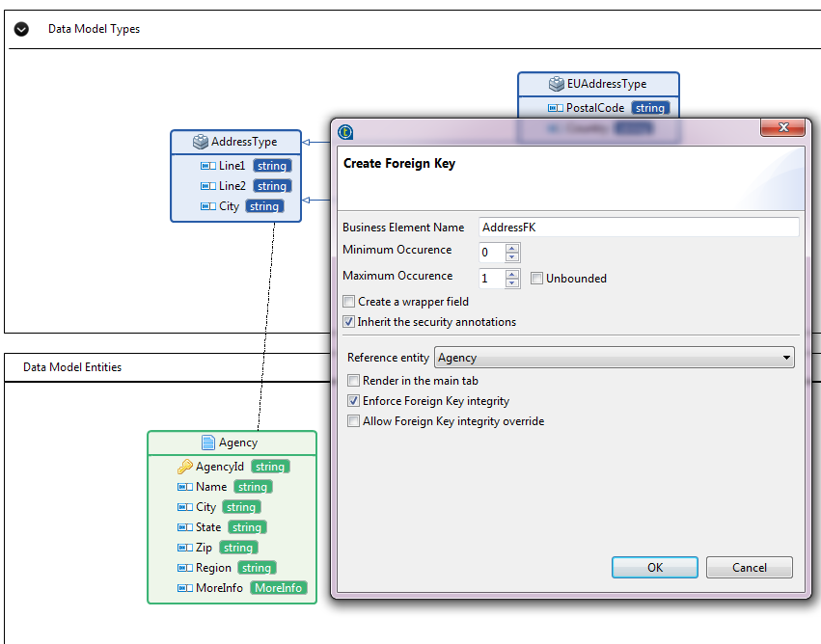Image resolution: width=821 pixels, height=644 pixels.
Task: Select the PostalCode field icon
Action: [x=555, y=108]
